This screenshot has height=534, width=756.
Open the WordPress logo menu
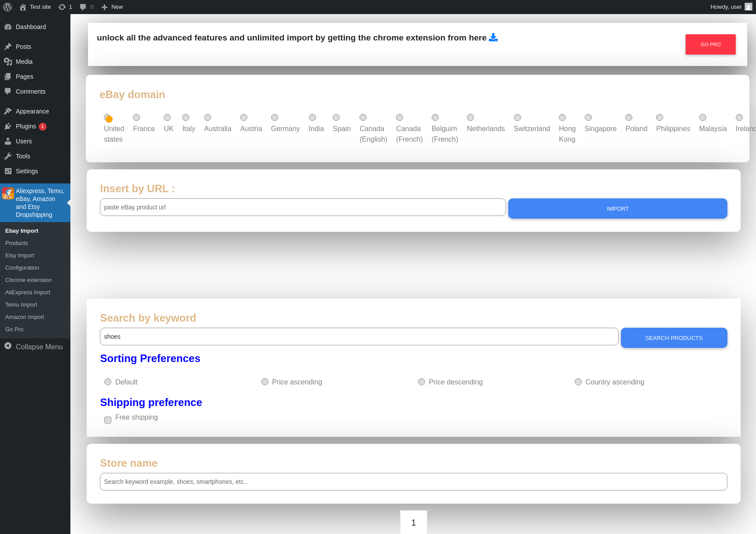tap(7, 7)
